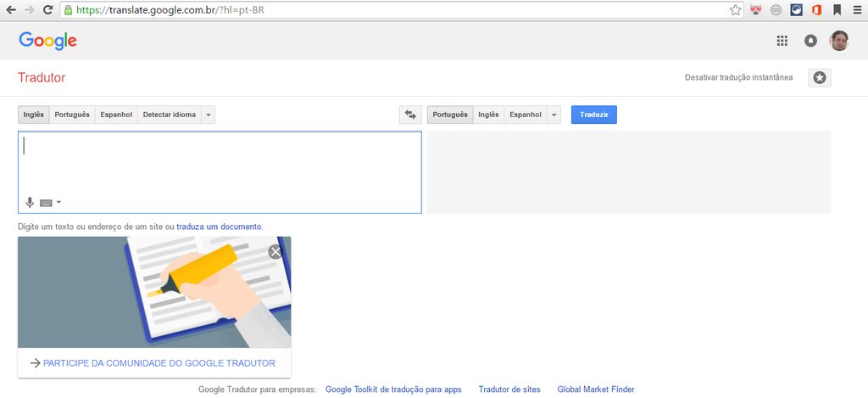Open the Chrome hamburger menu
Image resolution: width=868 pixels, height=398 pixels.
tap(857, 10)
